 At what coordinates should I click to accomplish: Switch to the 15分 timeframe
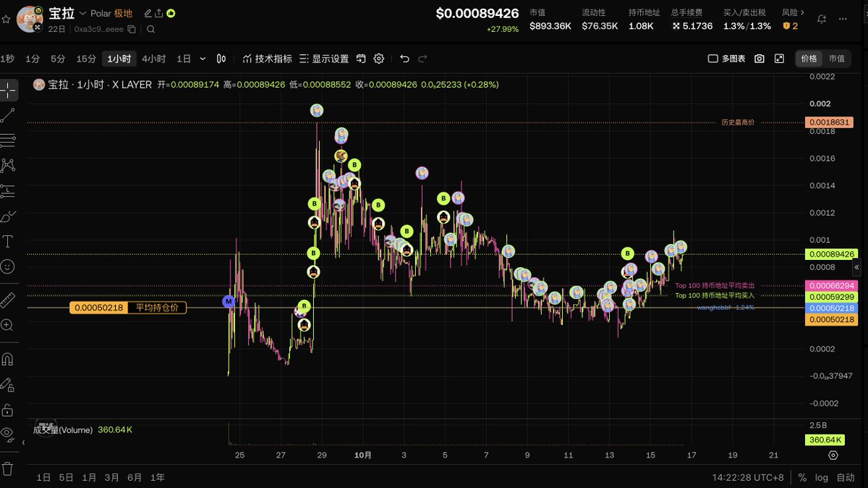pyautogui.click(x=86, y=59)
